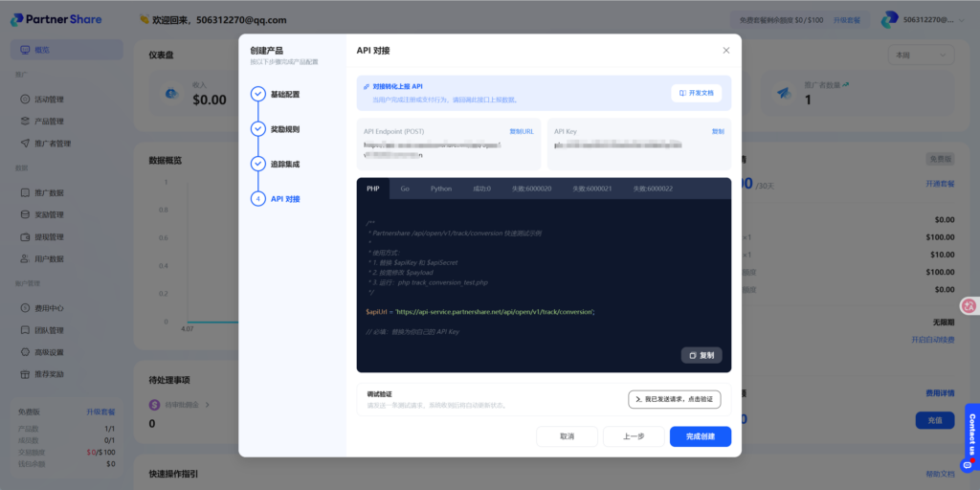Screen dimensions: 980x490
Task: Open the 开发文档 developer docs button
Action: [x=696, y=93]
